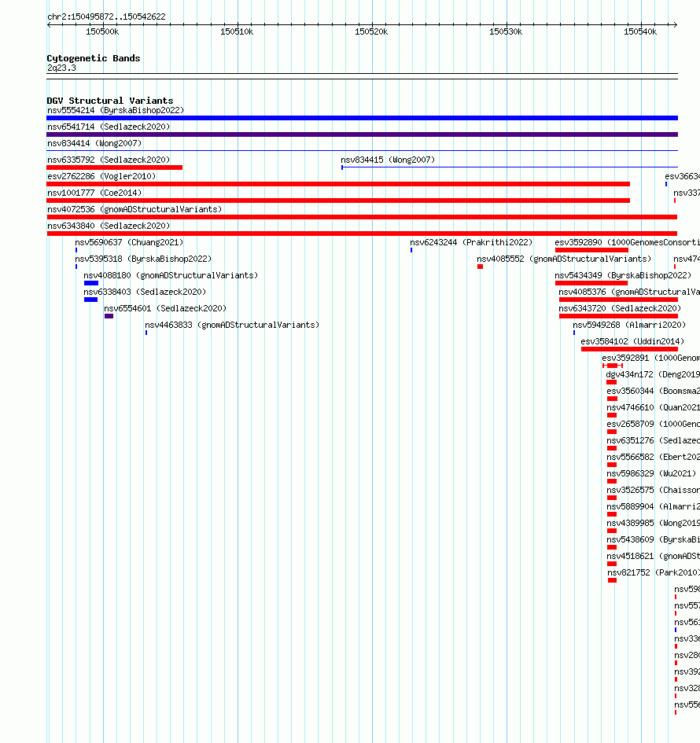
Task: Select the blue bar under nsv4088180
Action: coord(91,283)
